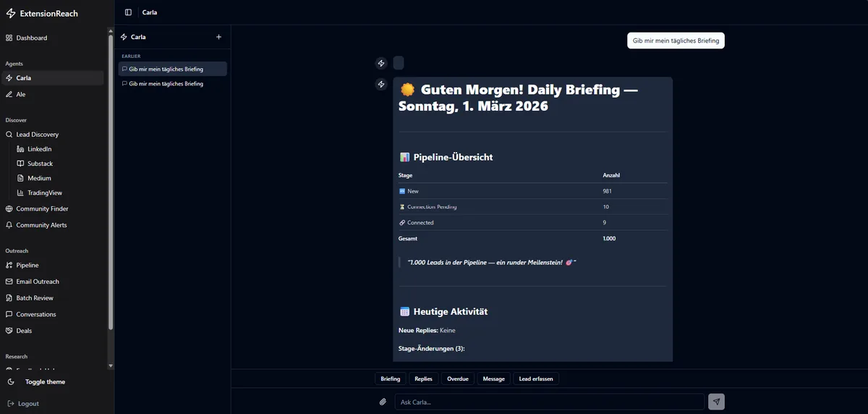Image resolution: width=868 pixels, height=414 pixels.
Task: Open the Dashboard page
Action: 52,38
